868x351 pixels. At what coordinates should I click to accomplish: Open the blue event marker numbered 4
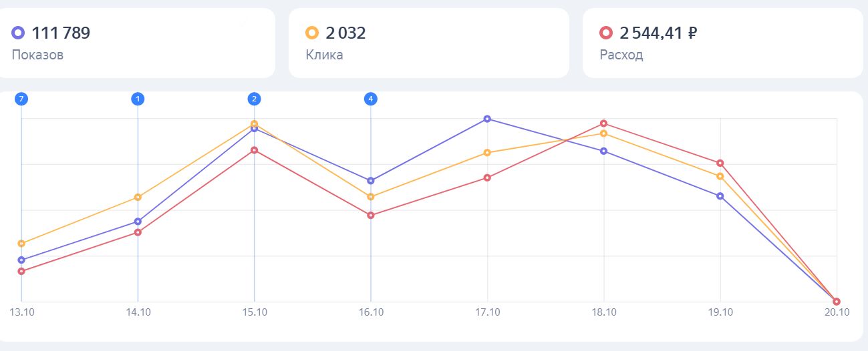point(371,99)
